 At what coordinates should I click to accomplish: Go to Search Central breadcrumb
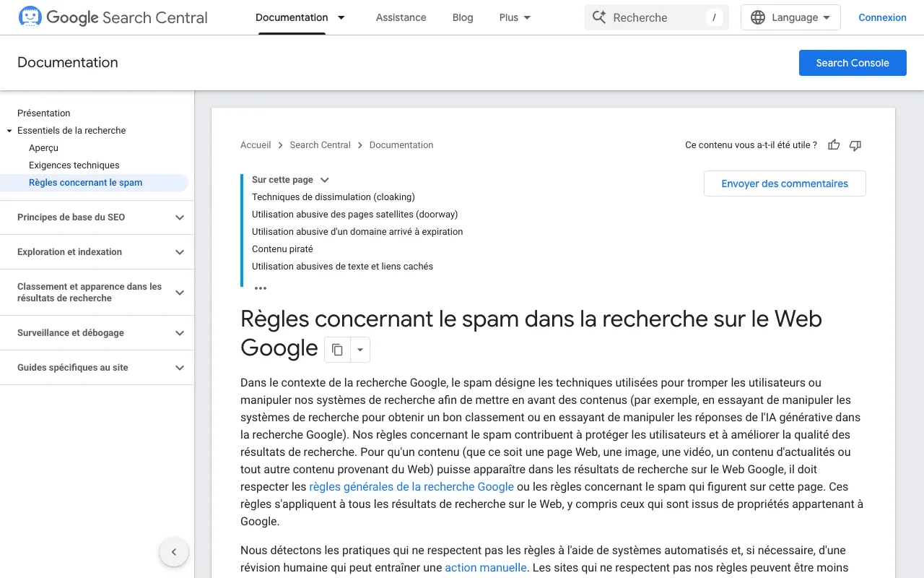pyautogui.click(x=320, y=145)
